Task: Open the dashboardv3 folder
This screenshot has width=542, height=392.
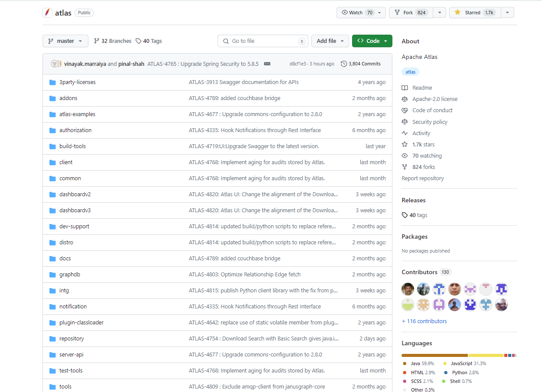Action: [x=75, y=211]
